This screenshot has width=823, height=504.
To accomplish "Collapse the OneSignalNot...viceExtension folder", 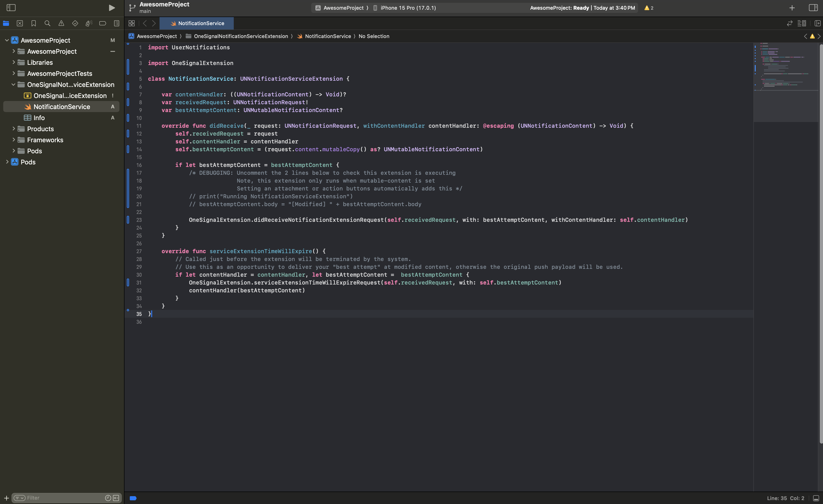I will (13, 85).
